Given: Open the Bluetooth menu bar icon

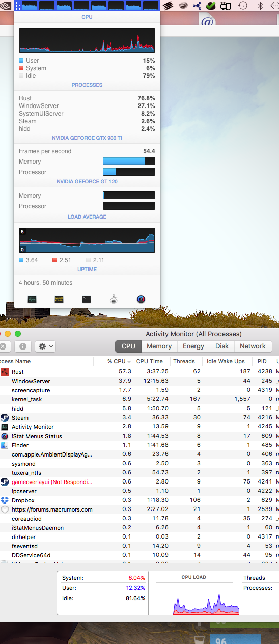Looking at the screenshot, I should tap(260, 6).
